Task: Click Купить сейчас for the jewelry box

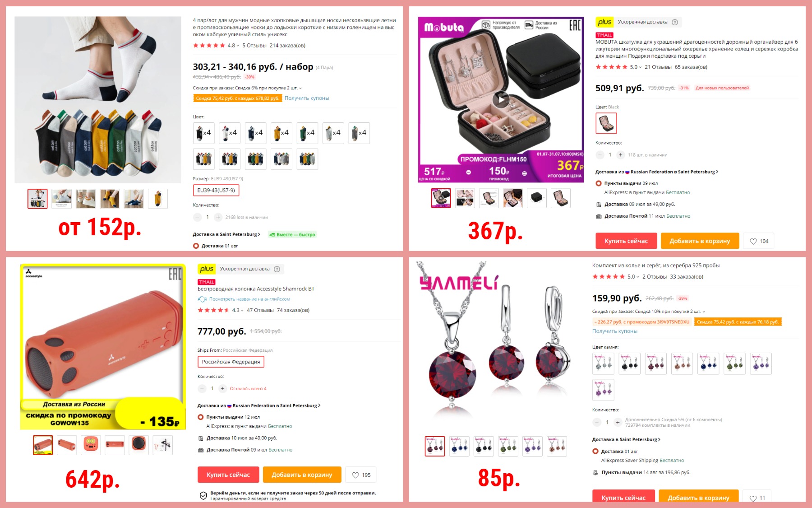Action: coord(626,241)
